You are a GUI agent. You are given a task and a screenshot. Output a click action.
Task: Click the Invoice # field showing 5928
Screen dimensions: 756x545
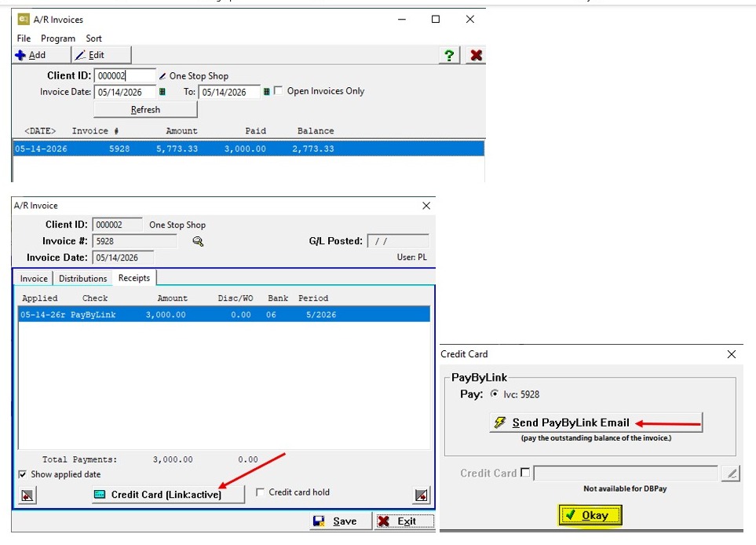[x=134, y=241]
